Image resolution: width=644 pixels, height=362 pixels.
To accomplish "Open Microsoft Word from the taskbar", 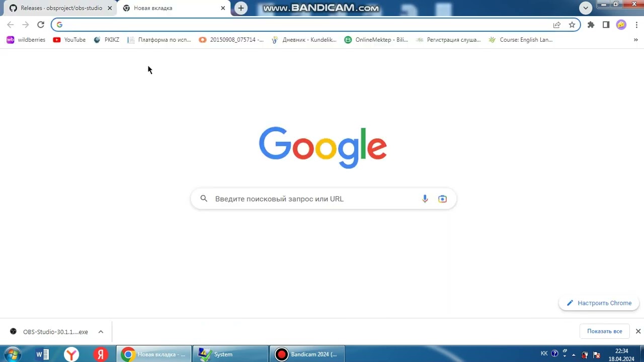I will 43,354.
